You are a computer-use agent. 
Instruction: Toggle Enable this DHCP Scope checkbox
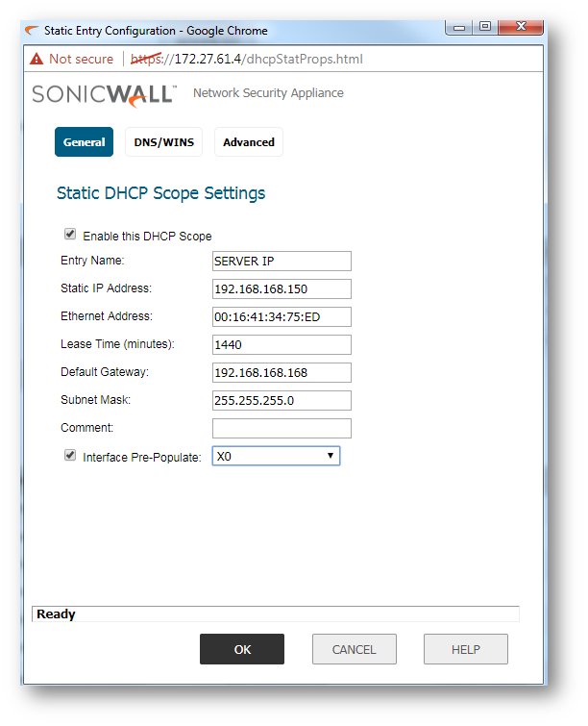coord(70,235)
